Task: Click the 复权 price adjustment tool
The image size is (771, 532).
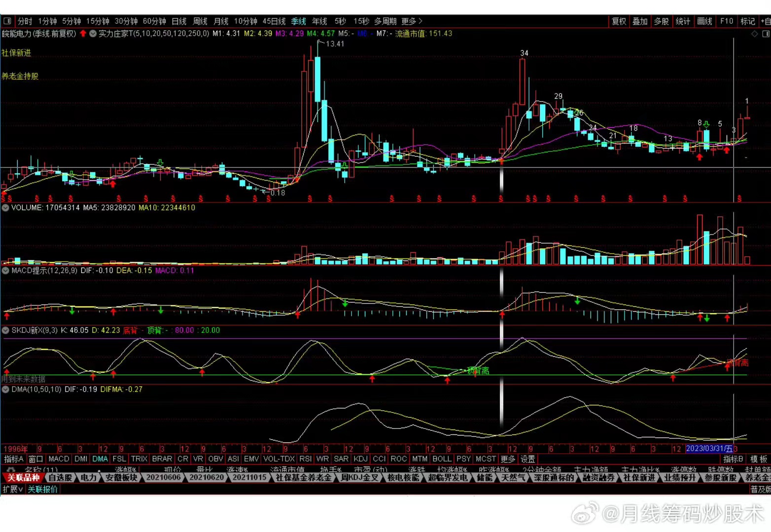Action: (x=619, y=21)
